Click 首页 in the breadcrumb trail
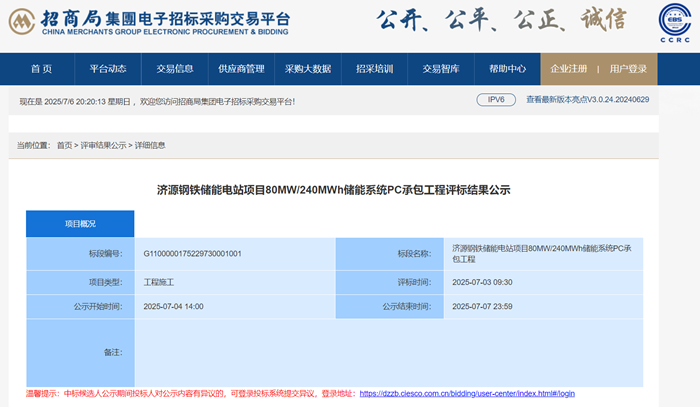 pos(65,145)
